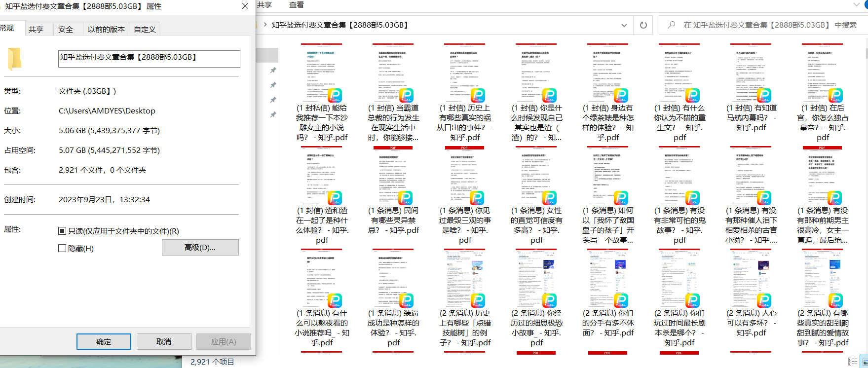This screenshot has width=868, height=368.
Task: Switch to large icons view in status bar
Action: pos(864,362)
